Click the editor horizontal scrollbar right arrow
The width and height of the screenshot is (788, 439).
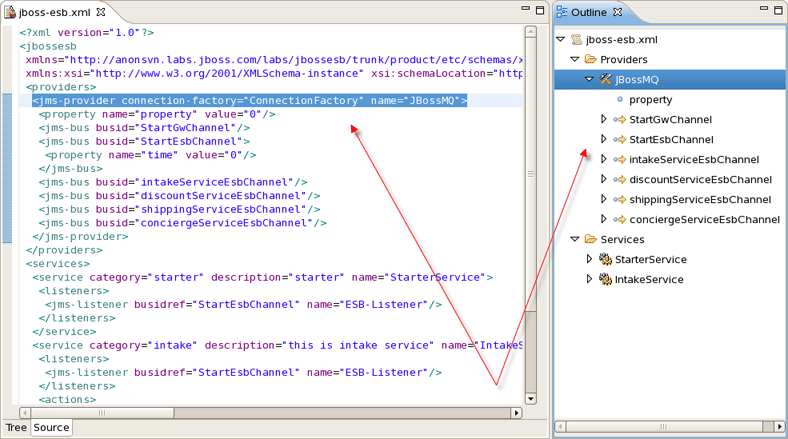(517, 412)
